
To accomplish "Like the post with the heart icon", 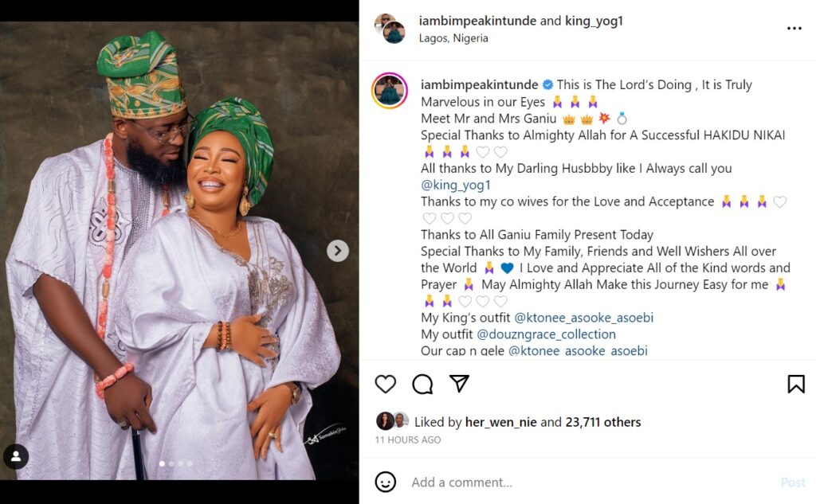I will point(386,385).
